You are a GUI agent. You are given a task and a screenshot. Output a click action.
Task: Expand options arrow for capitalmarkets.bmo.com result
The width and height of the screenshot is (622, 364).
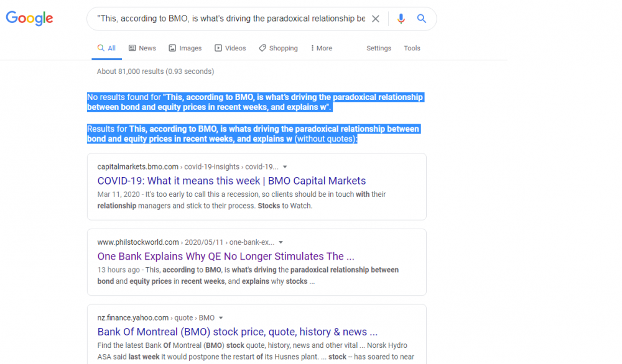pos(285,166)
